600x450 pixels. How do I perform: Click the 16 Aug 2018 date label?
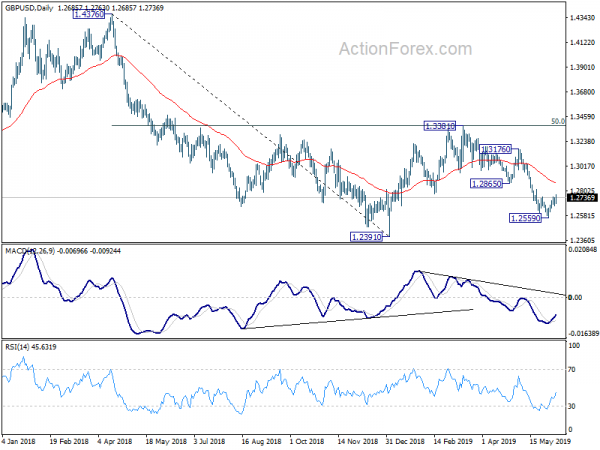point(261,441)
